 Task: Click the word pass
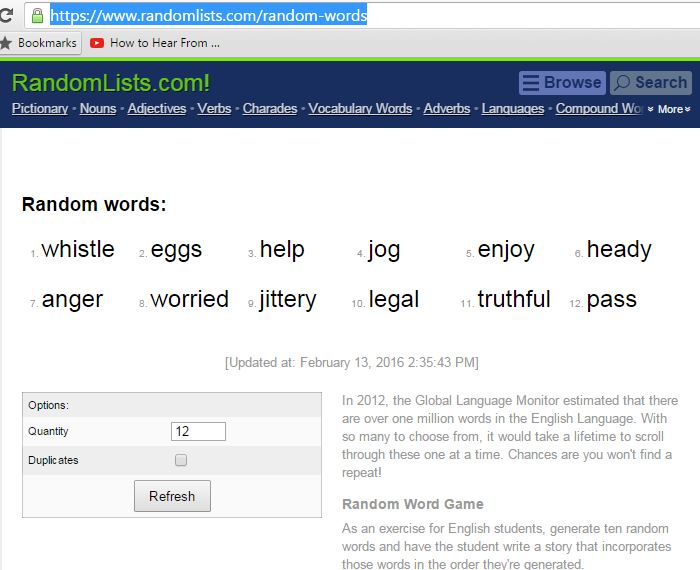coord(612,300)
